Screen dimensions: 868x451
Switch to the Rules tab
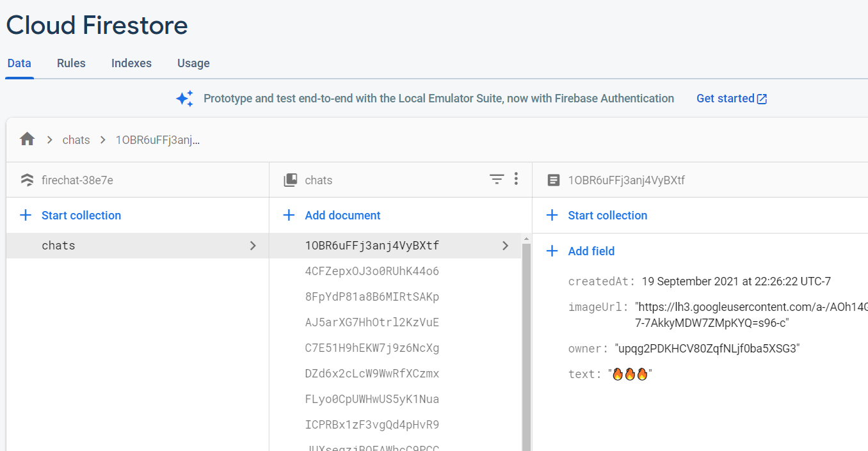point(71,63)
